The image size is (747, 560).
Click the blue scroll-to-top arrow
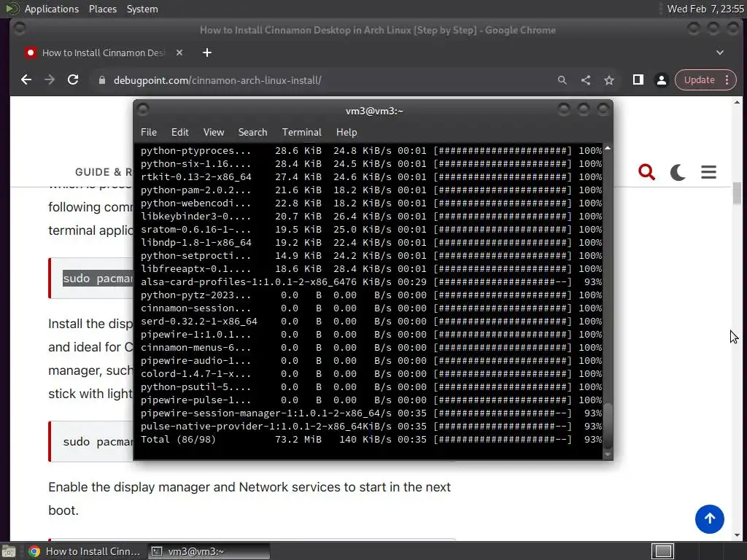[x=709, y=519]
